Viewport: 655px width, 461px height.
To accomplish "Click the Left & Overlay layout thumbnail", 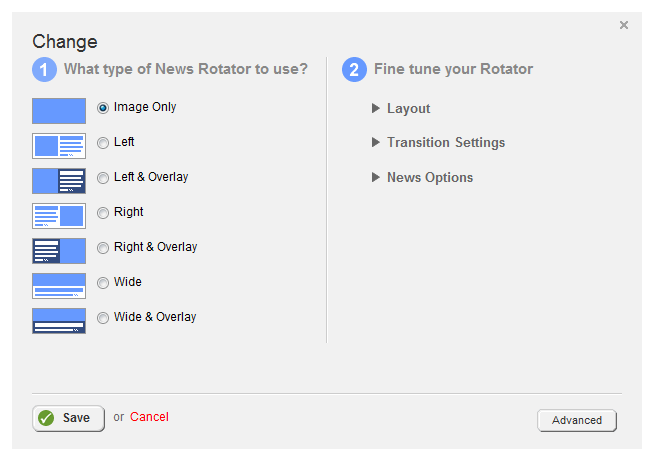I will (59, 180).
